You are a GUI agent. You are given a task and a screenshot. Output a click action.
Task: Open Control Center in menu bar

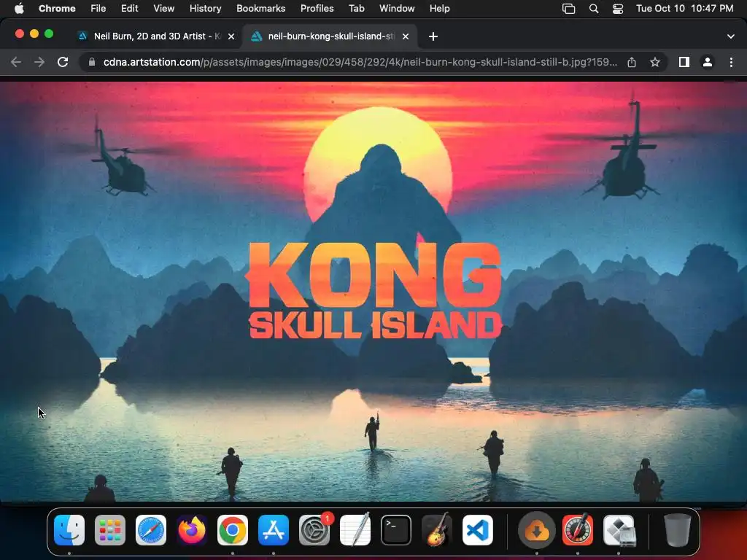click(618, 9)
